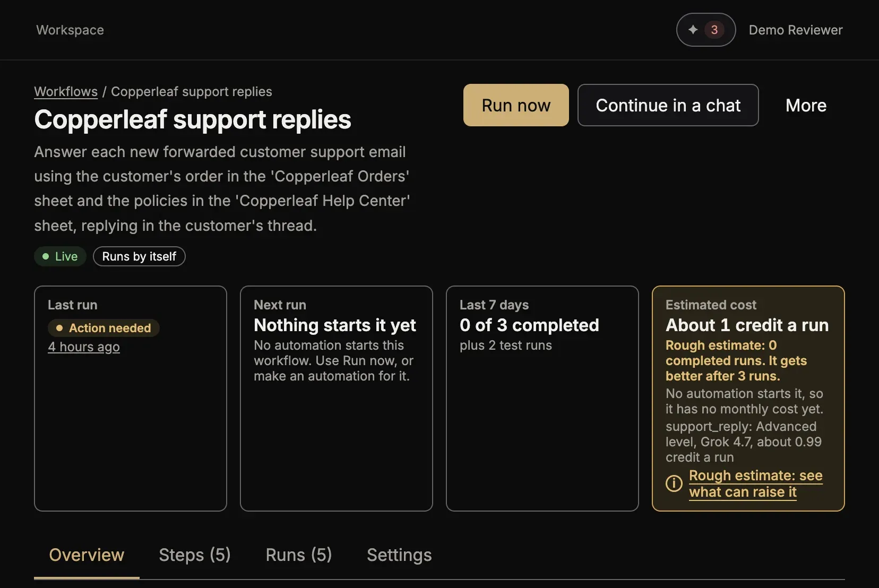879x588 pixels.
Task: Click the Live status badge
Action: tap(60, 256)
